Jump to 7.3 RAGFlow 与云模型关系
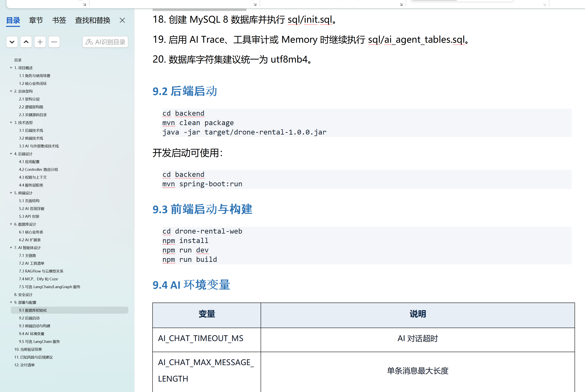Screen dimensions: 585x392 point(41,271)
